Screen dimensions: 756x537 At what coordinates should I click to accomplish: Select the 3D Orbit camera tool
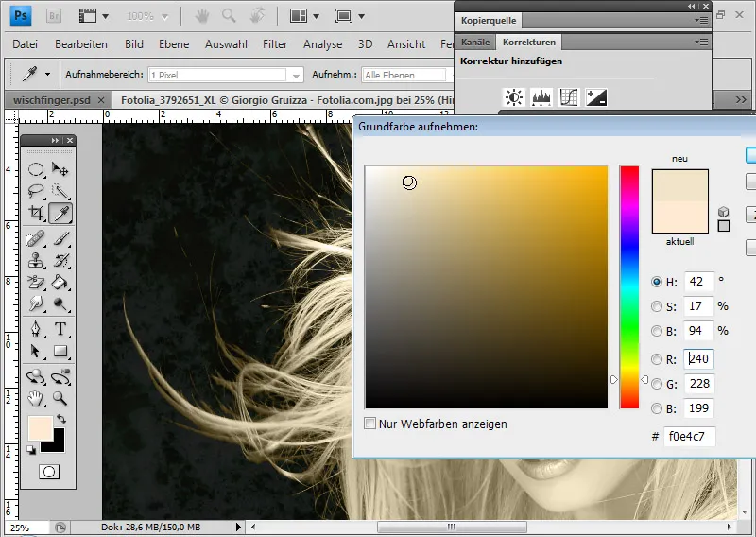[60, 376]
